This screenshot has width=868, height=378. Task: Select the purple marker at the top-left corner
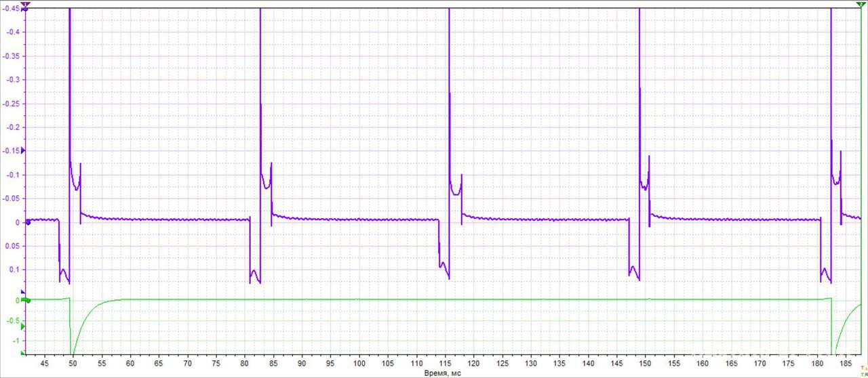point(25,4)
